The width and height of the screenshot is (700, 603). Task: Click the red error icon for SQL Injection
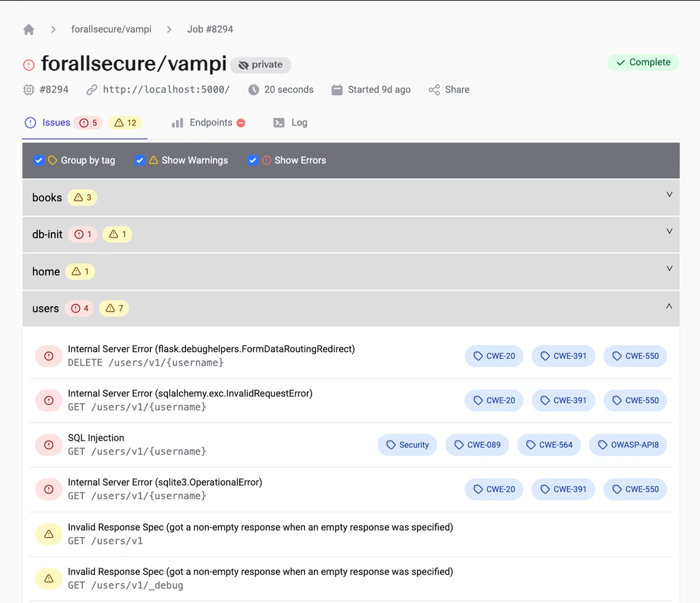49,445
